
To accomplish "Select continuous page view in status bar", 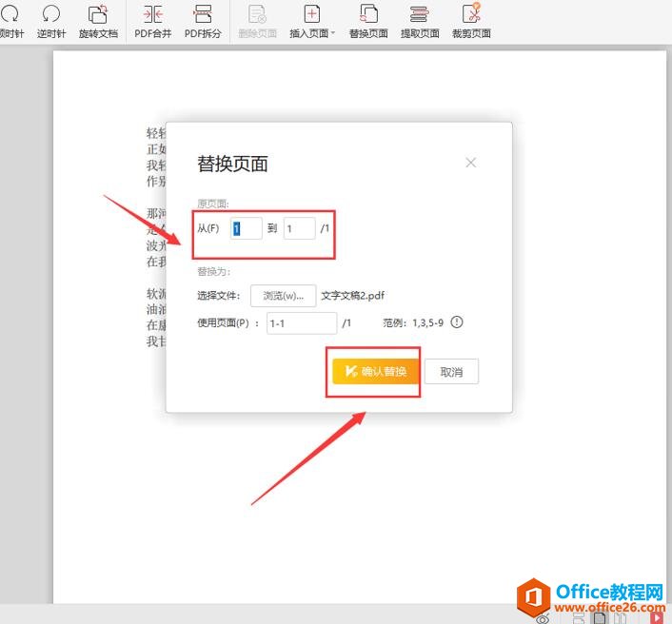I will point(579,618).
